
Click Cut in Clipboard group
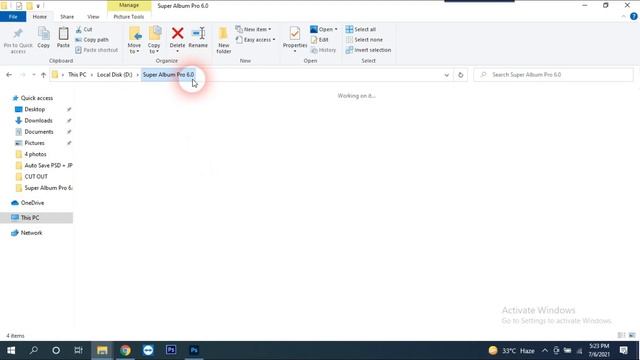[84, 29]
